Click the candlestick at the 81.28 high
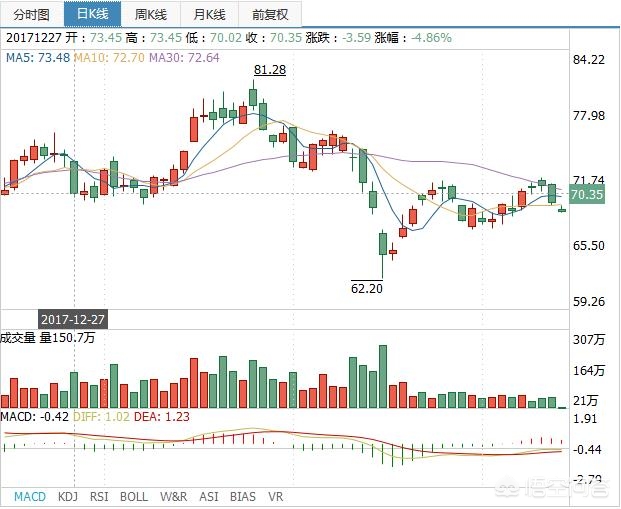This screenshot has width=621, height=509. 253,97
